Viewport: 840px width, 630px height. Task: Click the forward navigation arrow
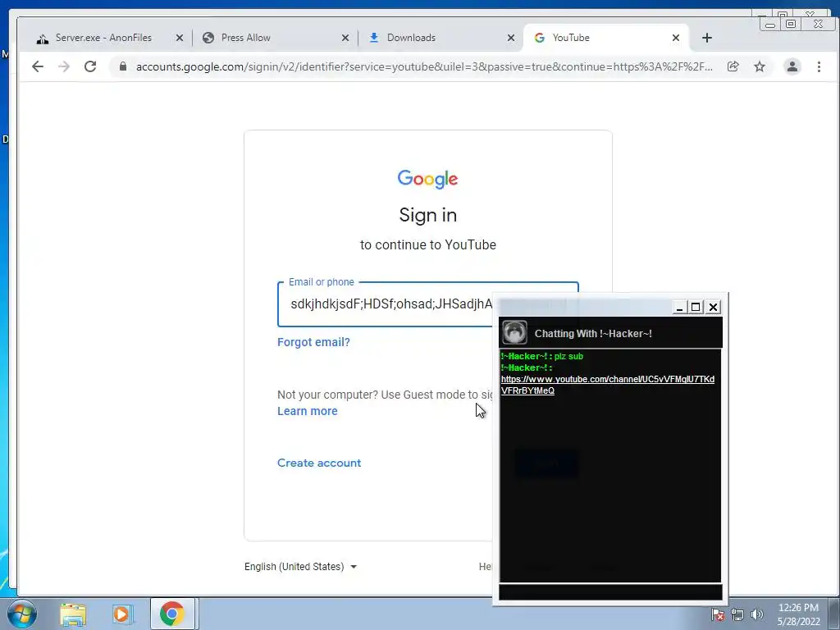[64, 66]
